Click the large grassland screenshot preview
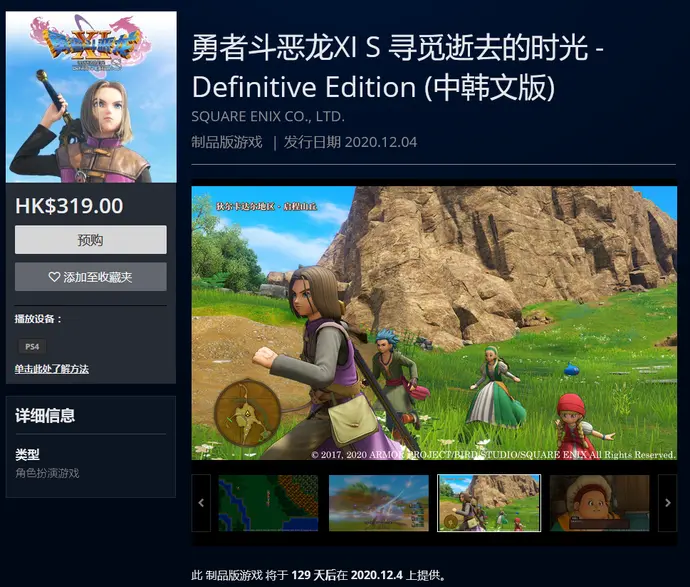Viewport: 690px width, 587px height. click(x=434, y=323)
